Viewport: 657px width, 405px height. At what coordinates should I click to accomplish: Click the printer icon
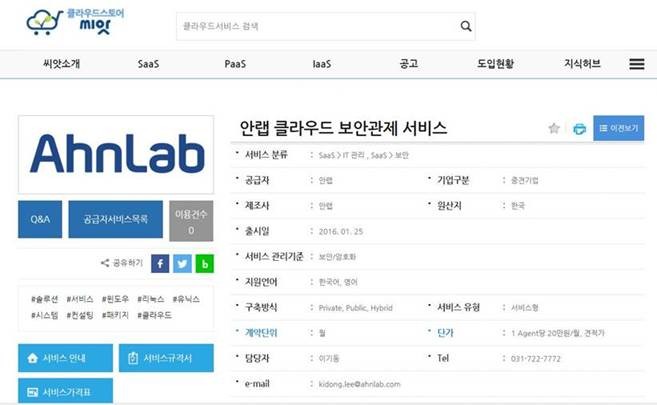[x=578, y=129]
